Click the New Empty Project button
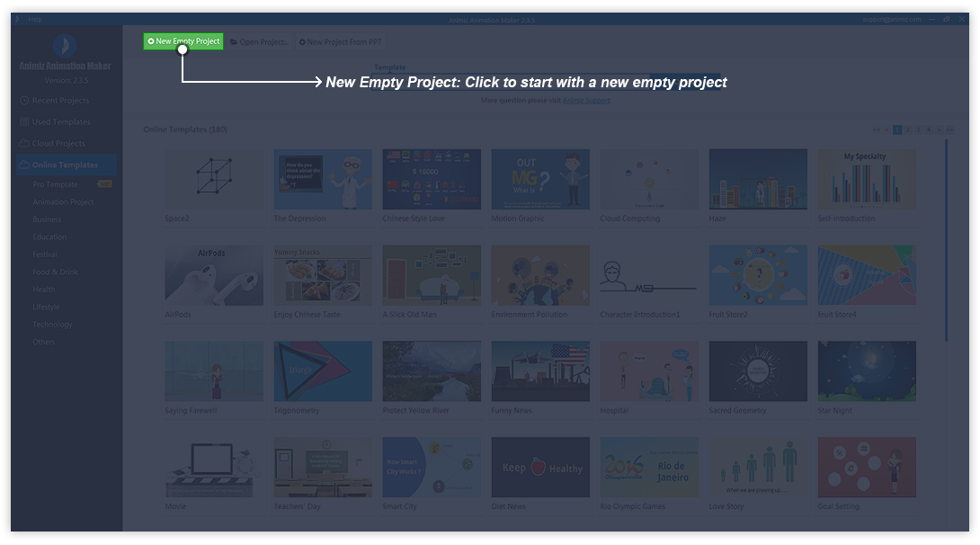The height and width of the screenshot is (545, 980). click(183, 41)
